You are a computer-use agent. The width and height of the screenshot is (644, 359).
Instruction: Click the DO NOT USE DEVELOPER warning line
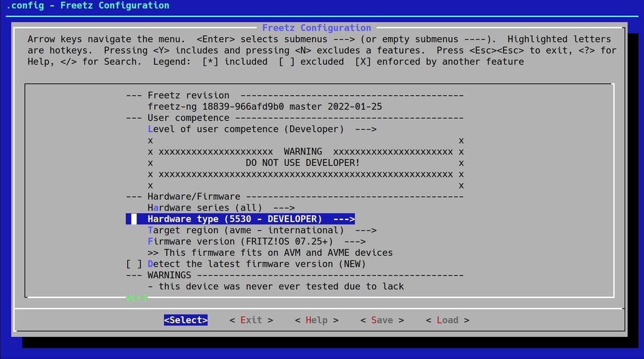pos(303,163)
